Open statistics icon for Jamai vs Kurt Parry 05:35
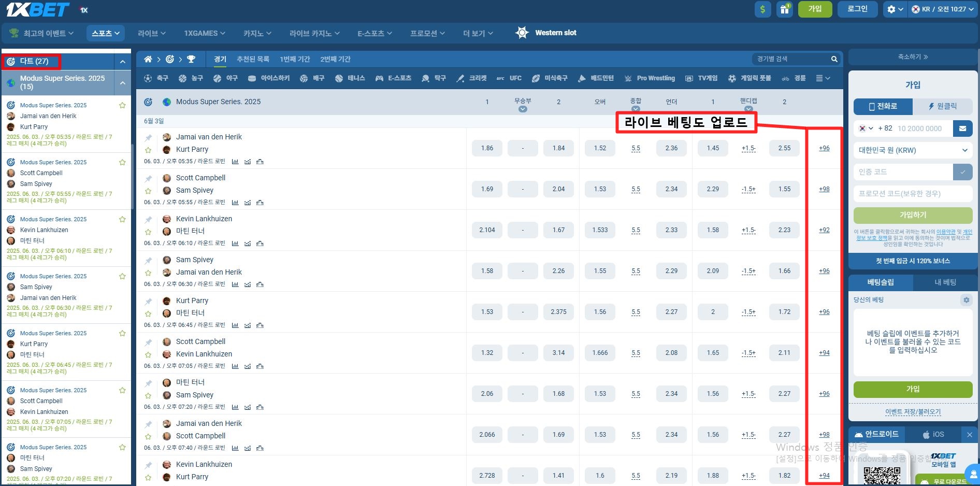 pyautogui.click(x=235, y=162)
